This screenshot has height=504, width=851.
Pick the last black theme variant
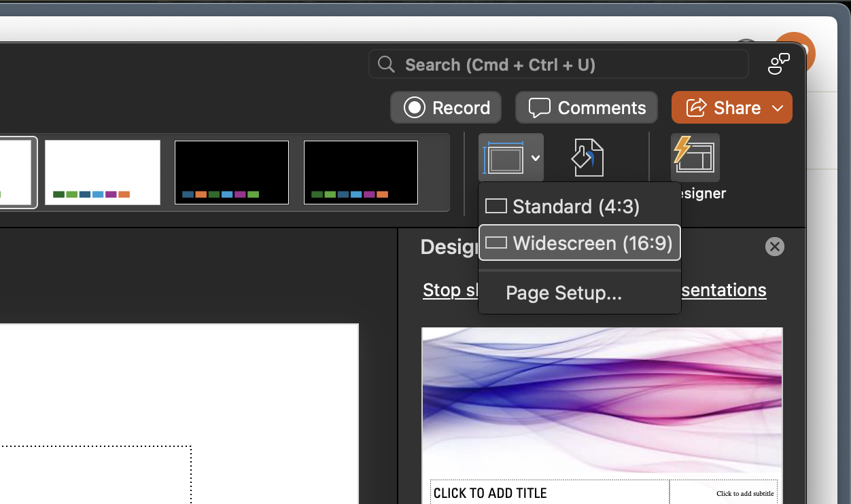360,173
